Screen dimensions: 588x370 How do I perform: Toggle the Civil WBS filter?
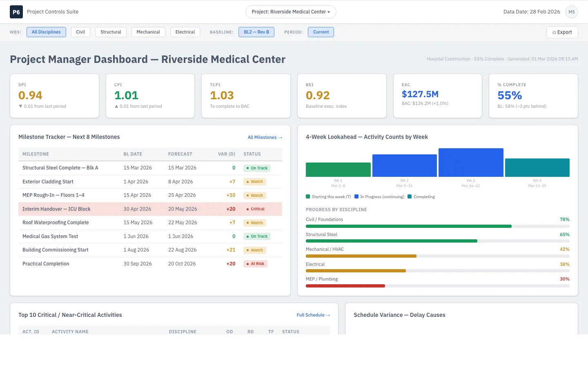click(x=81, y=32)
